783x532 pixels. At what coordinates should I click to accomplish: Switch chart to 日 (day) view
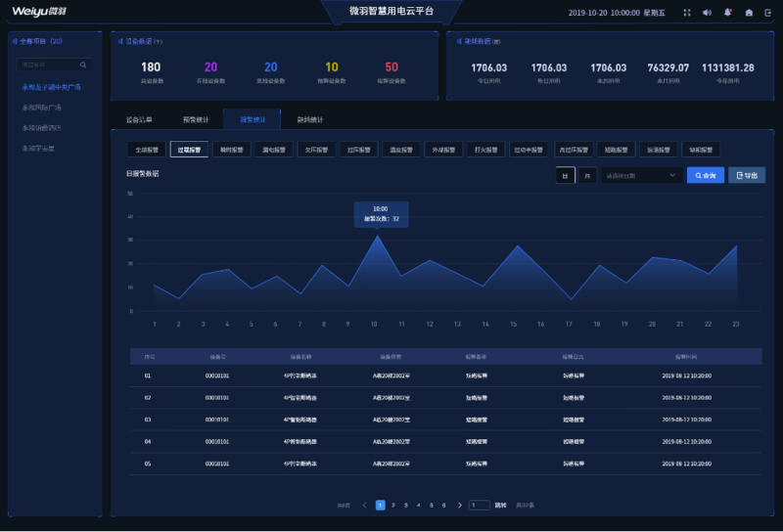coord(566,176)
